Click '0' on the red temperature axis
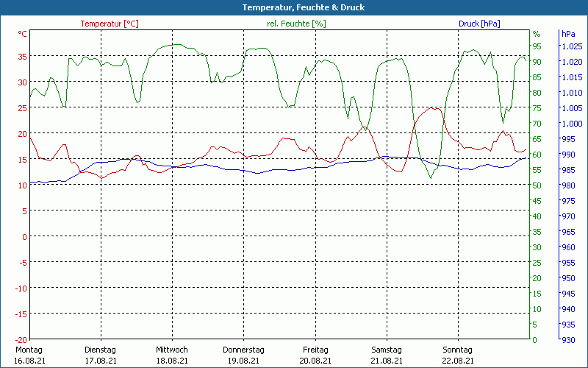 (x=25, y=236)
